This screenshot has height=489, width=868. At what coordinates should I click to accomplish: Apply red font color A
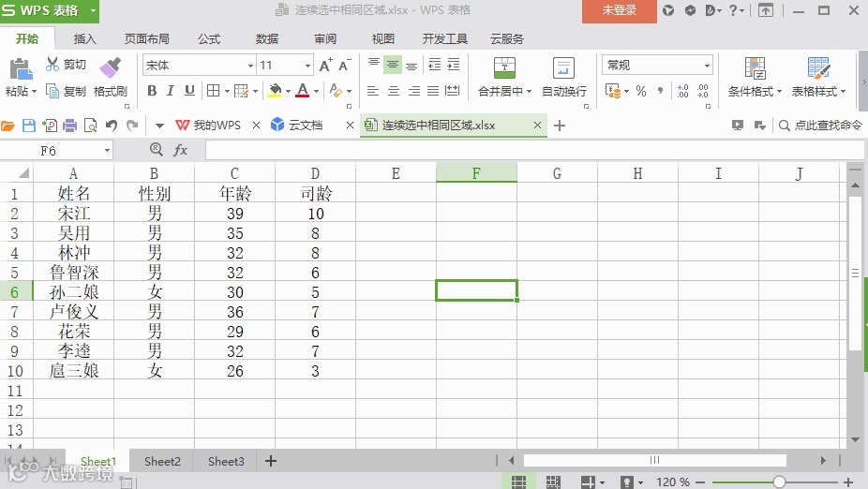tap(302, 90)
